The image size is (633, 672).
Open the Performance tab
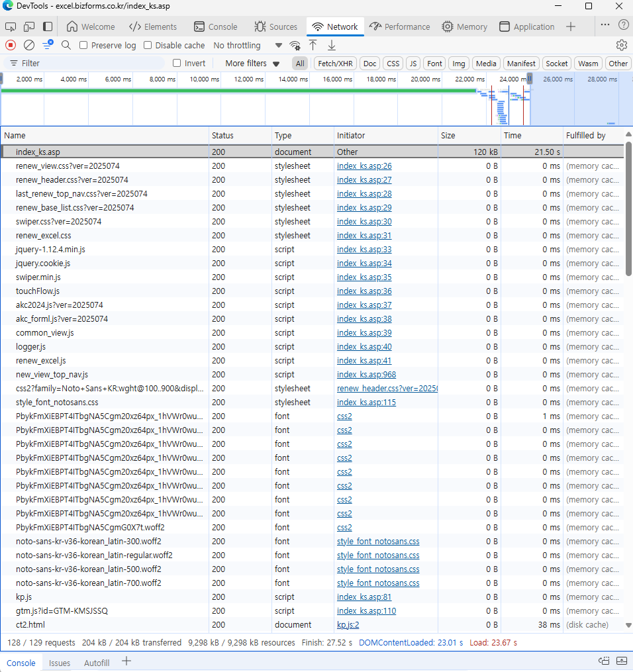400,26
